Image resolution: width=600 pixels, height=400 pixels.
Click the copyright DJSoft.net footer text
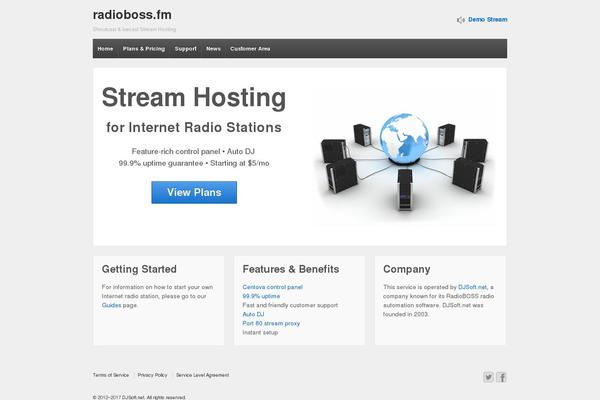[139, 397]
